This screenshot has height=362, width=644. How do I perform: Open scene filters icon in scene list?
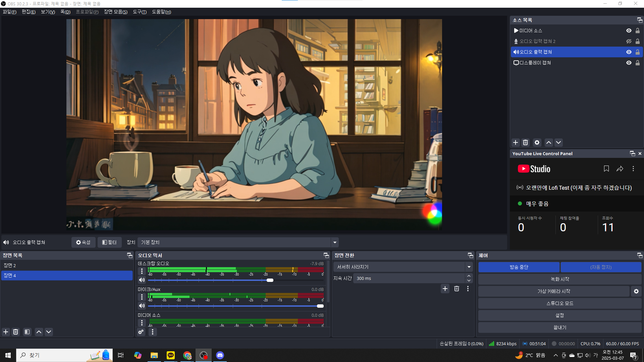[x=27, y=332]
